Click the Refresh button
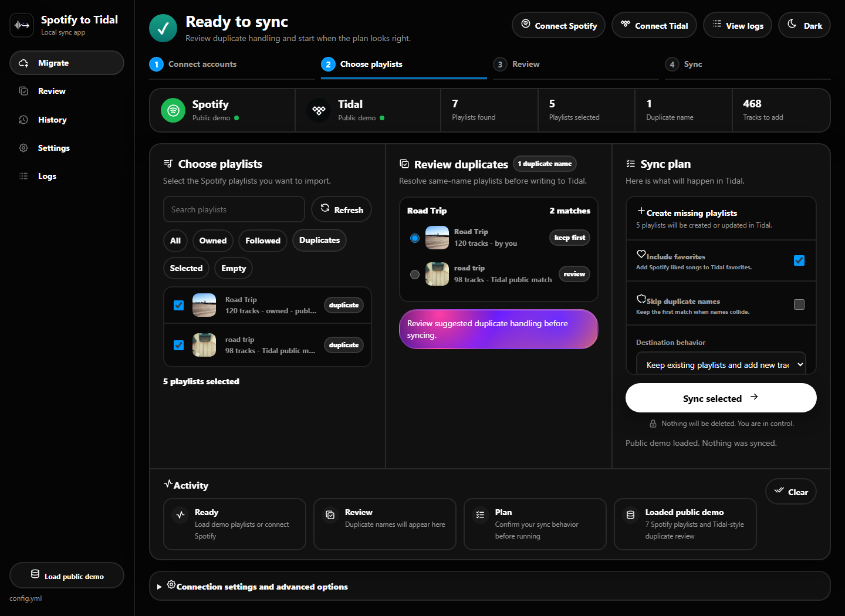This screenshot has height=616, width=845. (342, 209)
